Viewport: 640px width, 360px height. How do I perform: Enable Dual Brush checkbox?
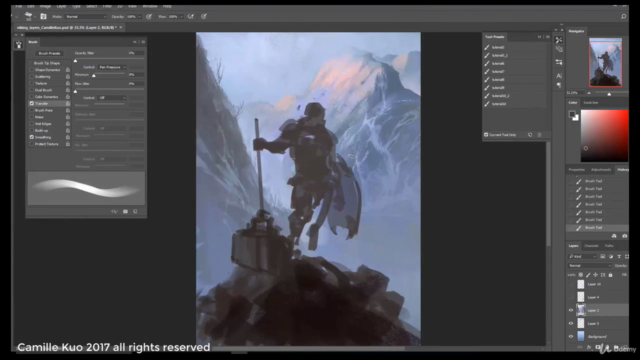pos(31,90)
